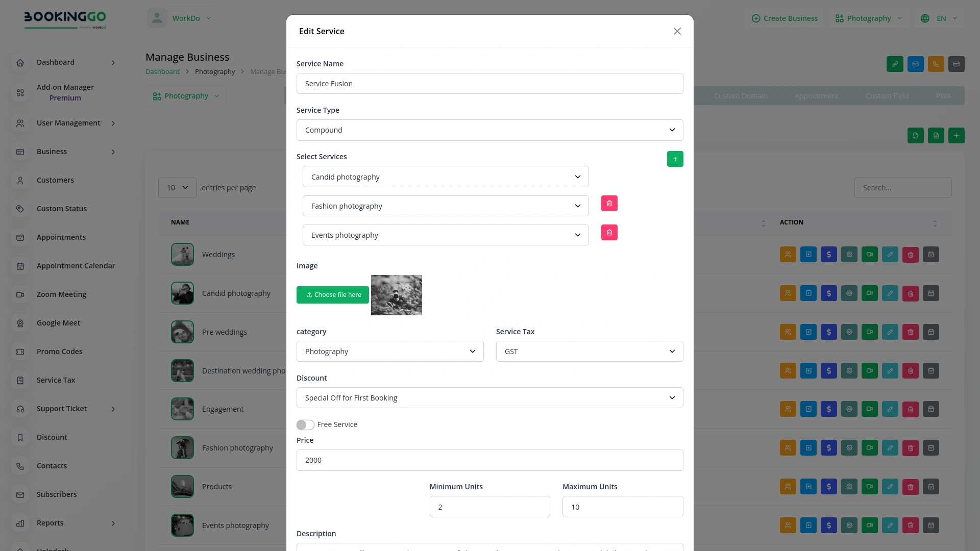Expand the category dropdown set to Photography
The image size is (980, 551).
tap(390, 351)
